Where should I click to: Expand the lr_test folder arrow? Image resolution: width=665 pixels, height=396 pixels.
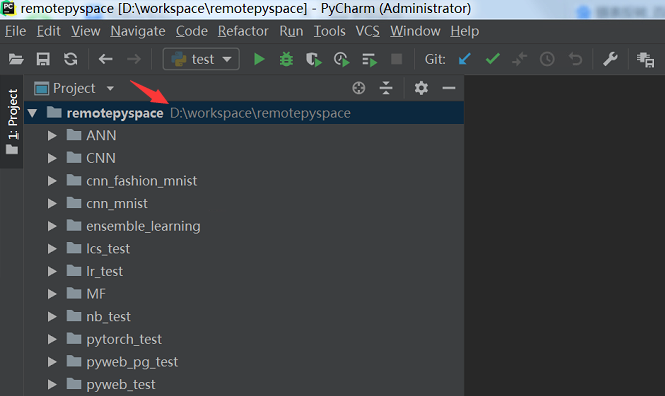pos(52,271)
